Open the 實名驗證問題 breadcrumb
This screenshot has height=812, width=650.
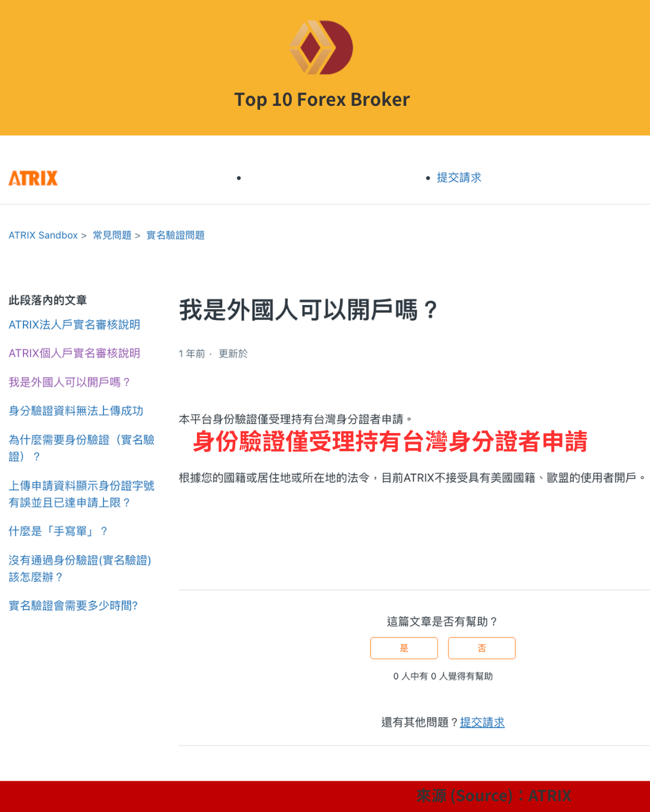[x=175, y=235]
